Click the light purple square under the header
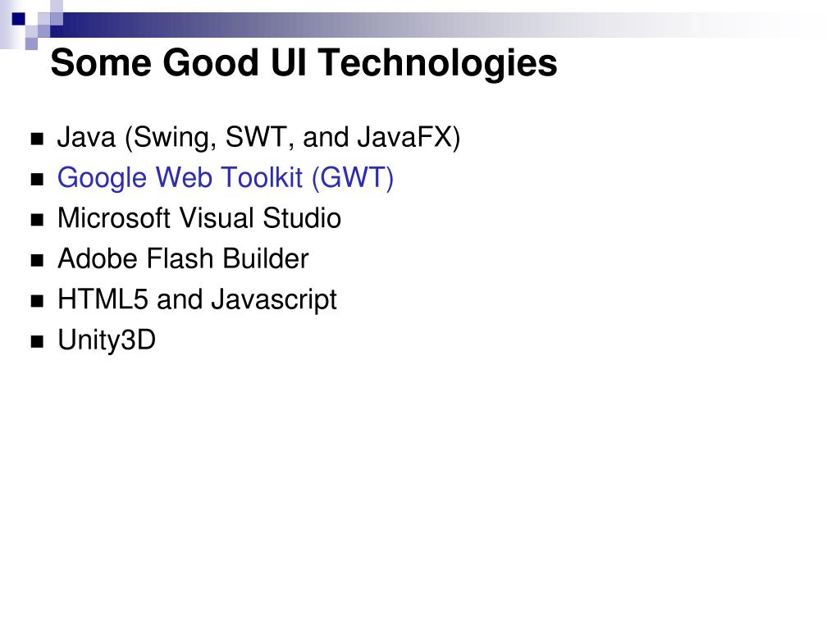This screenshot has height=630, width=840. click(x=32, y=44)
